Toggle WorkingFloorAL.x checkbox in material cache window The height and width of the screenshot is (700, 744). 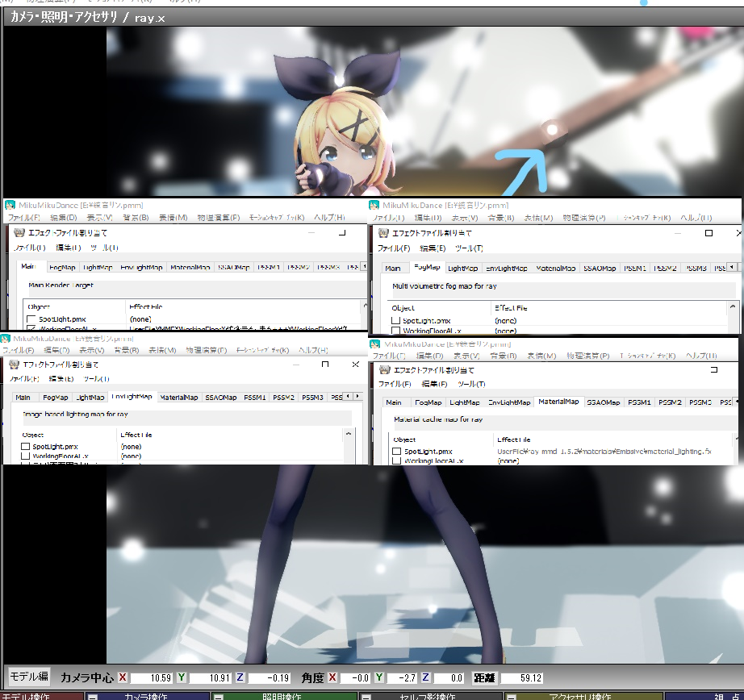(x=397, y=460)
